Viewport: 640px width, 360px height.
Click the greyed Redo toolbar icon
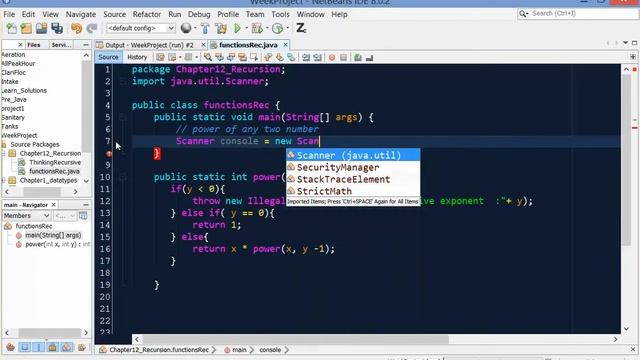pos(91,28)
